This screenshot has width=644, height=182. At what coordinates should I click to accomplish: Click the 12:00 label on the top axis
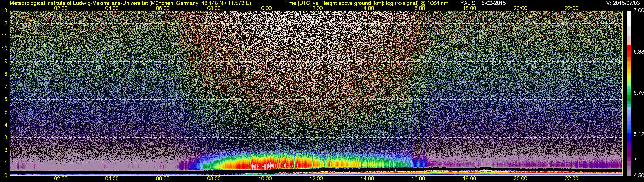click(316, 8)
